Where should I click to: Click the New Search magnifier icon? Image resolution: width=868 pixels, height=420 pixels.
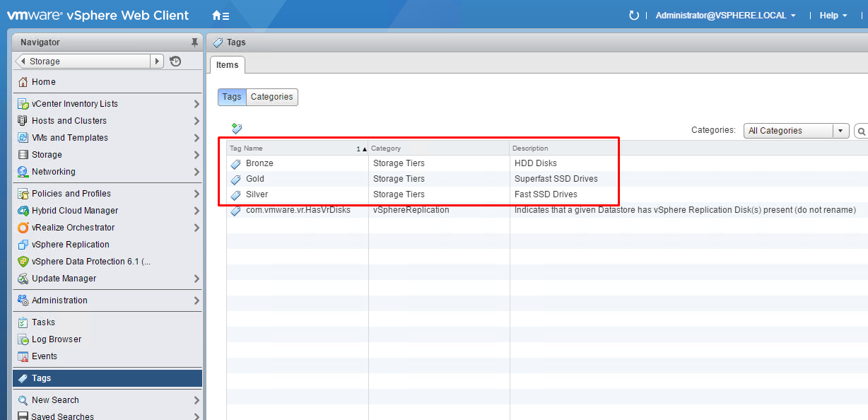click(23, 400)
